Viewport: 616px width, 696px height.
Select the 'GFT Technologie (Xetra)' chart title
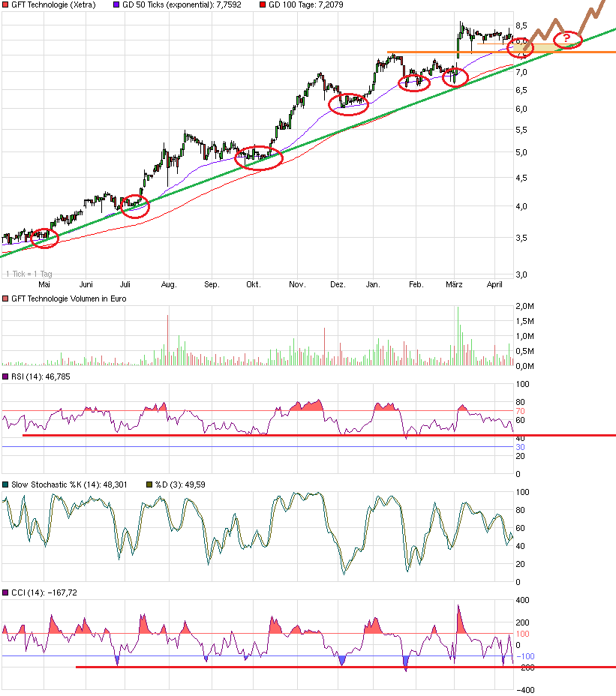pyautogui.click(x=53, y=5)
